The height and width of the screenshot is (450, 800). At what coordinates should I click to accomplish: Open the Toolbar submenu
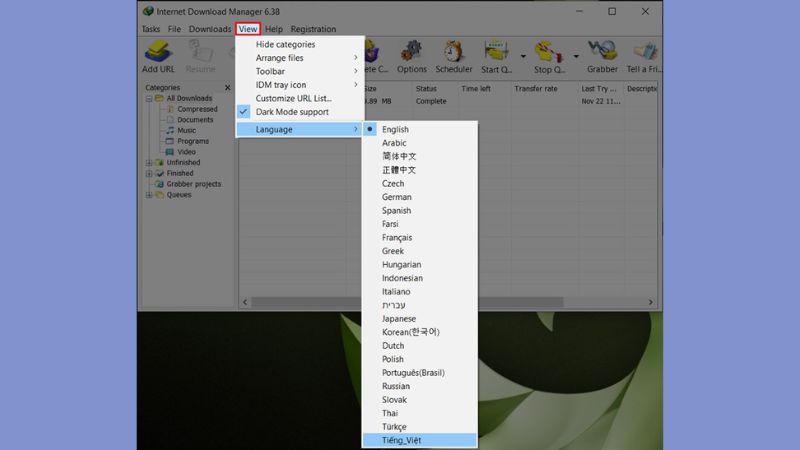click(x=300, y=71)
